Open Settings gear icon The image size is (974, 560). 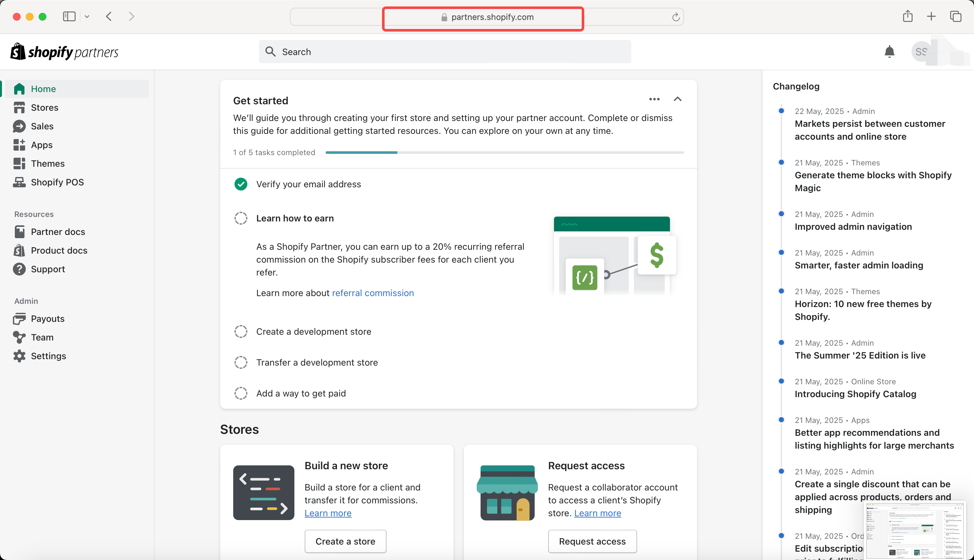pyautogui.click(x=19, y=356)
